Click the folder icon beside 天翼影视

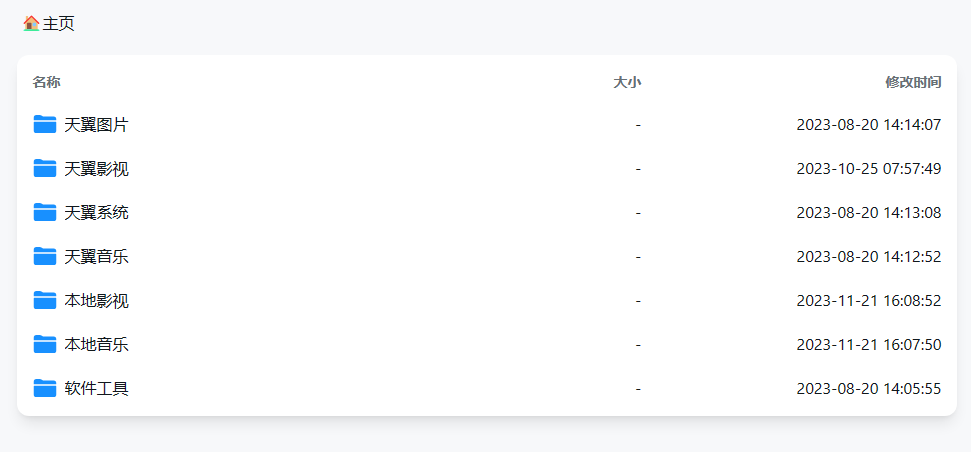point(44,168)
